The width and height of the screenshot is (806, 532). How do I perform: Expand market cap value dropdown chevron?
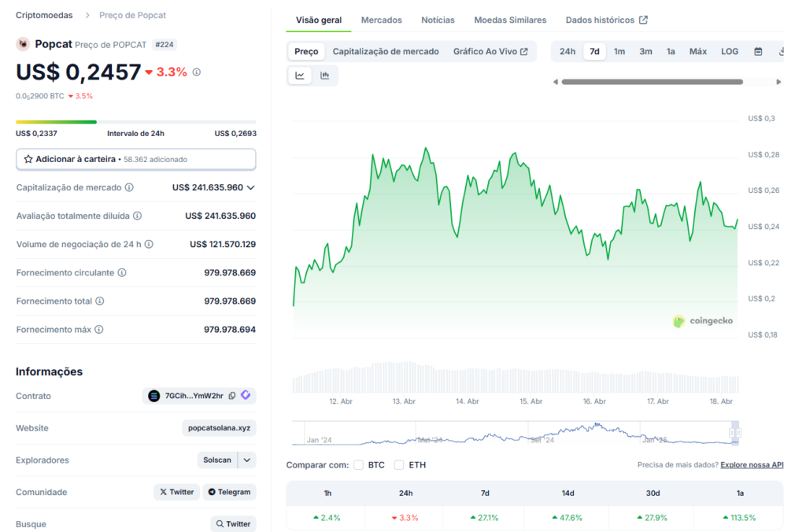tap(251, 187)
